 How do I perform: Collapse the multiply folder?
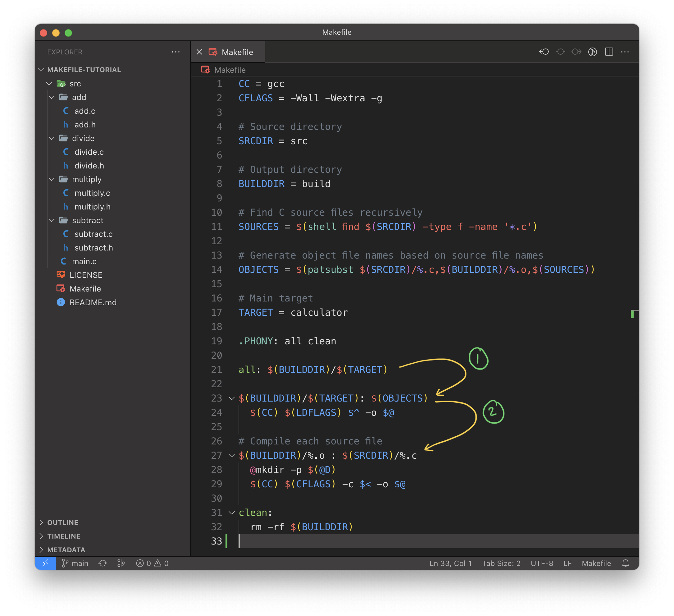click(52, 179)
